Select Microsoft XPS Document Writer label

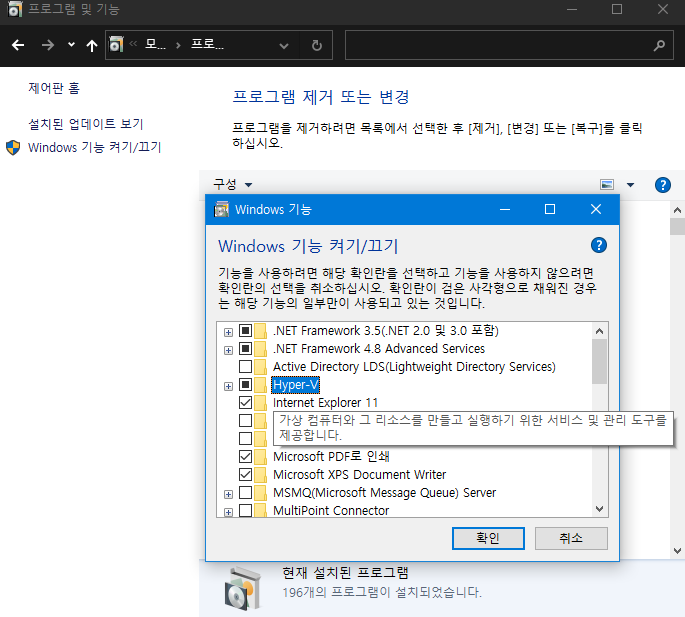[360, 474]
